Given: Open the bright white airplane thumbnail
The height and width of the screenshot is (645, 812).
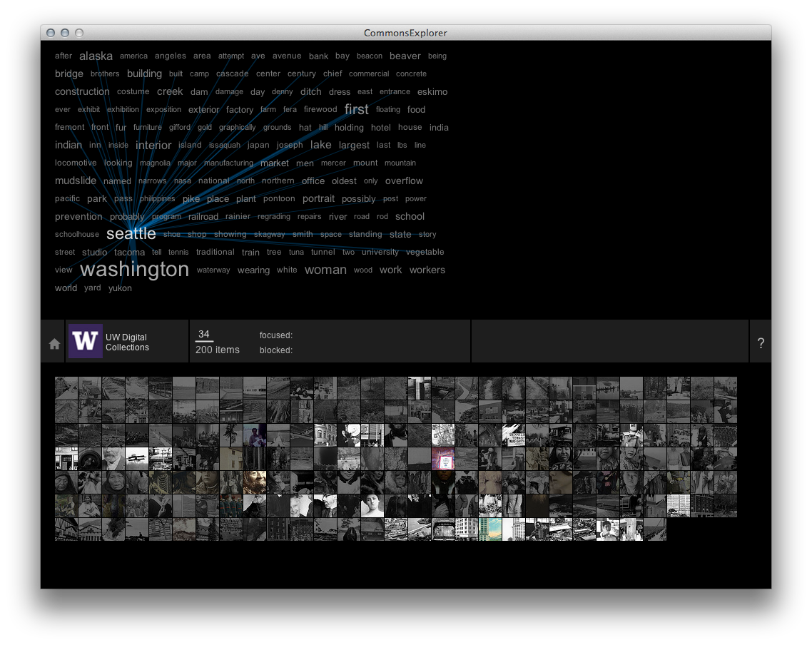Looking at the screenshot, I should click(137, 458).
